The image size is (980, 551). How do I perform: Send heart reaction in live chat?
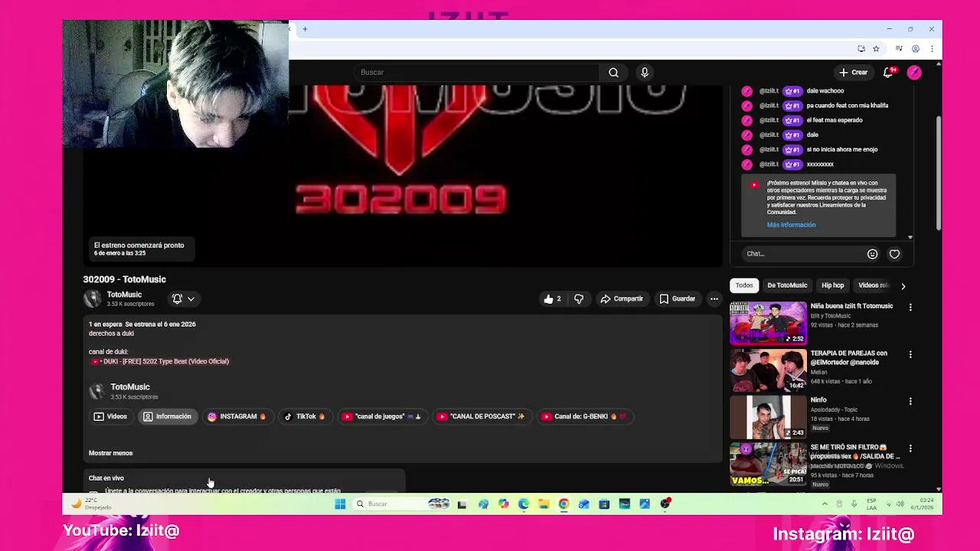pyautogui.click(x=894, y=253)
